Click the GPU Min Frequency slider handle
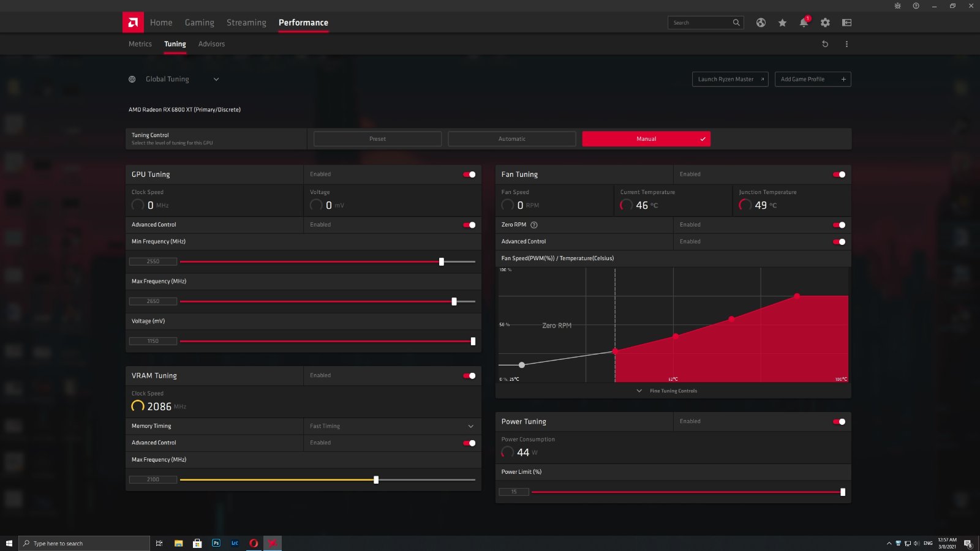 [x=442, y=261]
